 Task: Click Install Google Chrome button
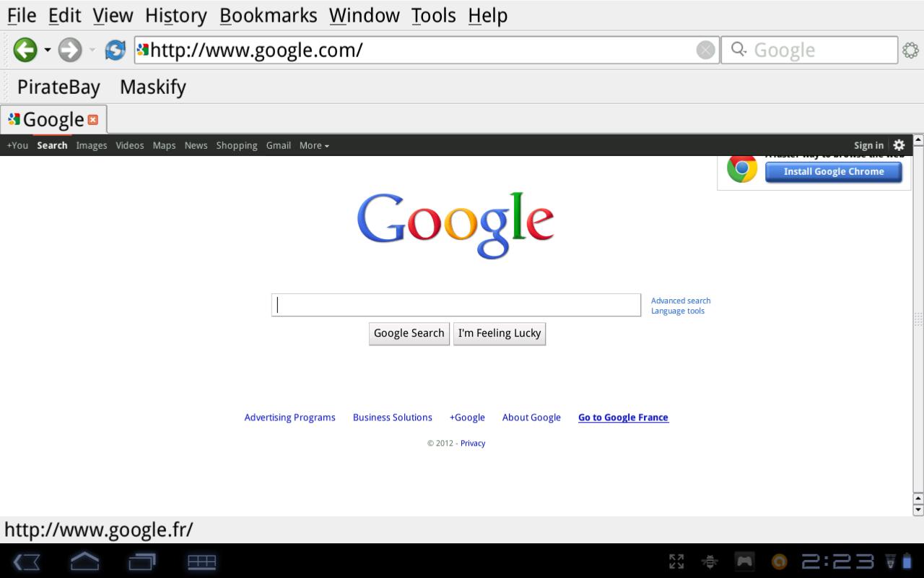[834, 171]
